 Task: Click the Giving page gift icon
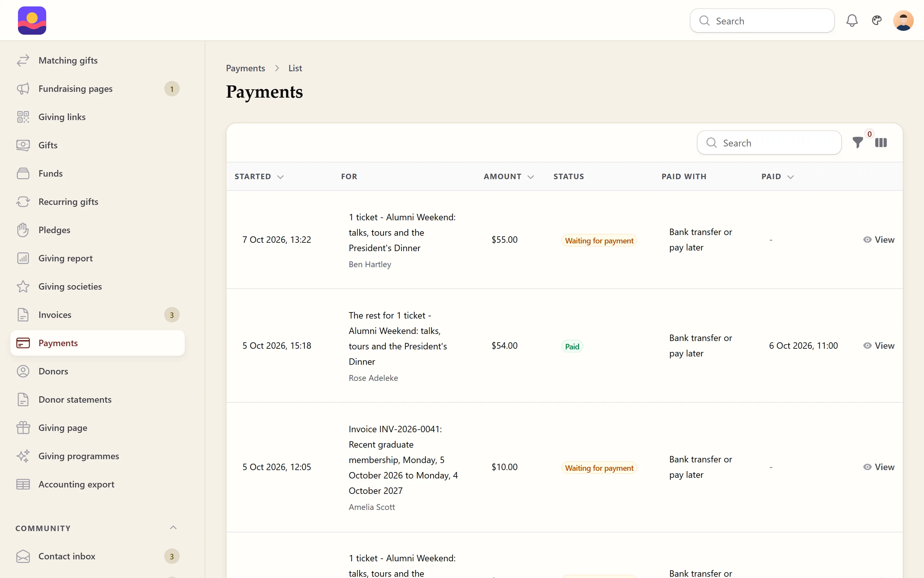pyautogui.click(x=23, y=428)
